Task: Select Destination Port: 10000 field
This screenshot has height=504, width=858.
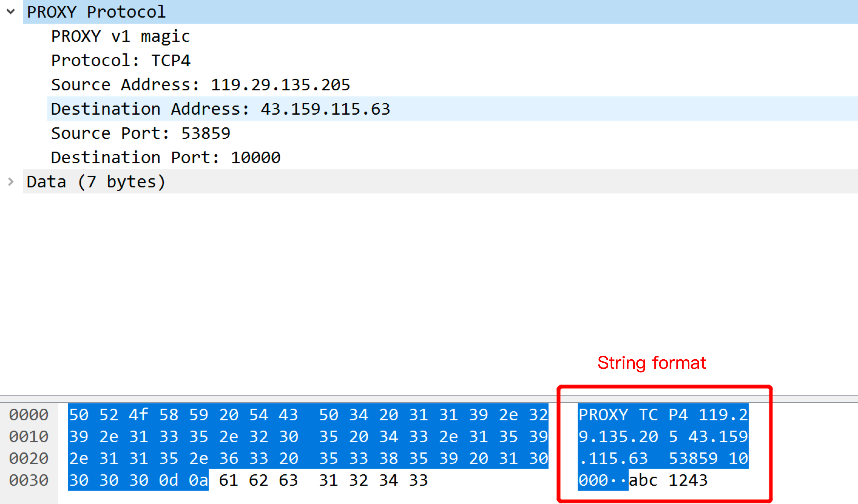Action: coord(165,158)
